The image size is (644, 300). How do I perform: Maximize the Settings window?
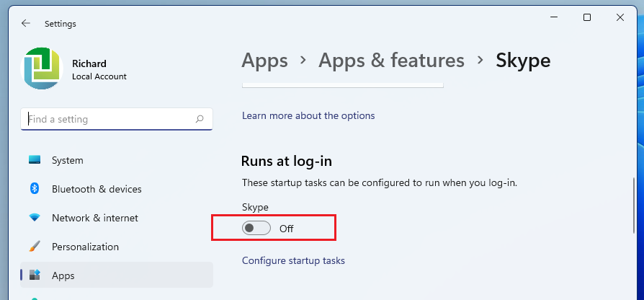pos(587,17)
